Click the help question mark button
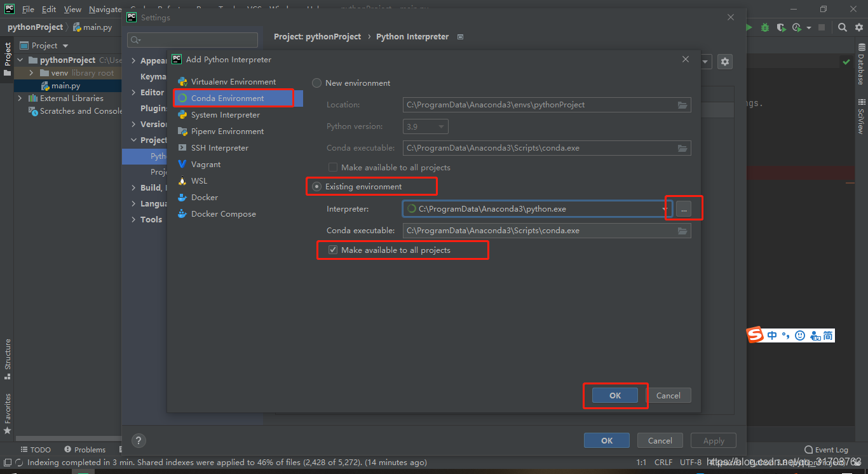868x474 pixels. pyautogui.click(x=139, y=440)
